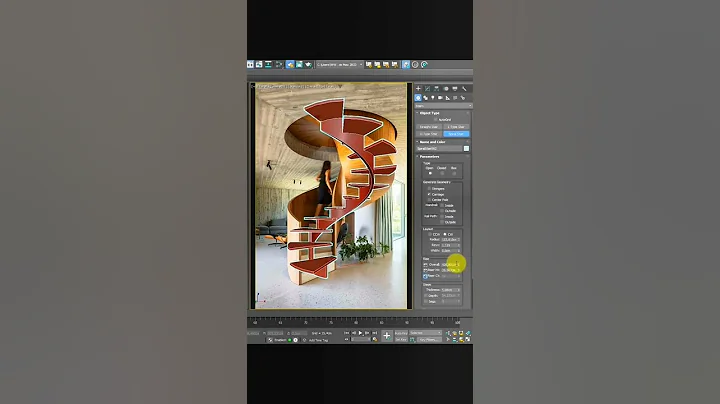
Task: Select the Closed stair type radio
Action: [442, 173]
